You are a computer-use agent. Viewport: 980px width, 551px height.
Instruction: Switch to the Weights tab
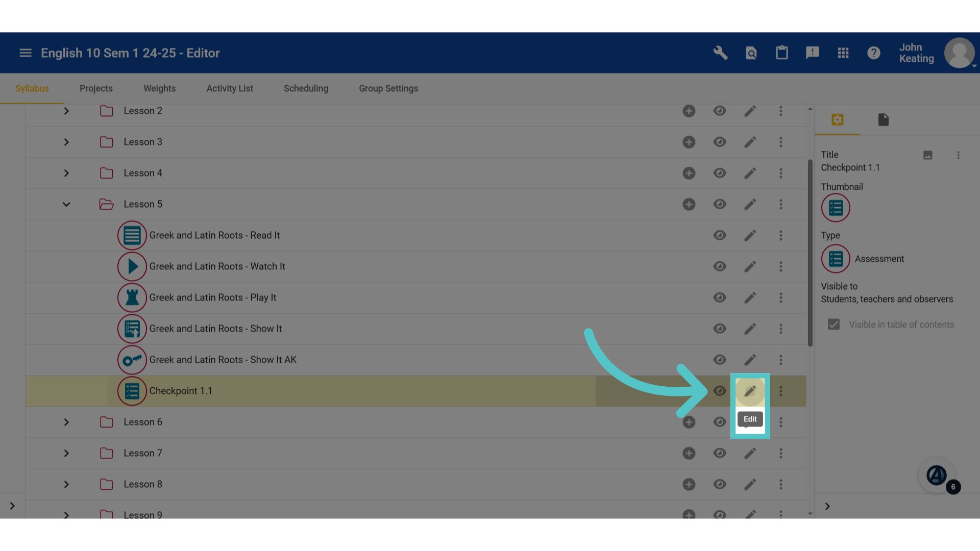159,89
